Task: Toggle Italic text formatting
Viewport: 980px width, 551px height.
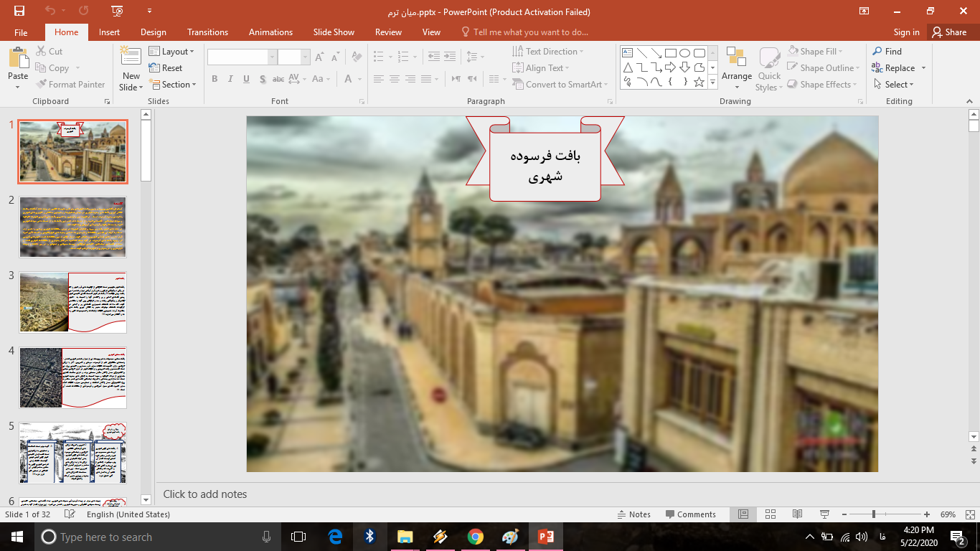Action: [x=230, y=79]
